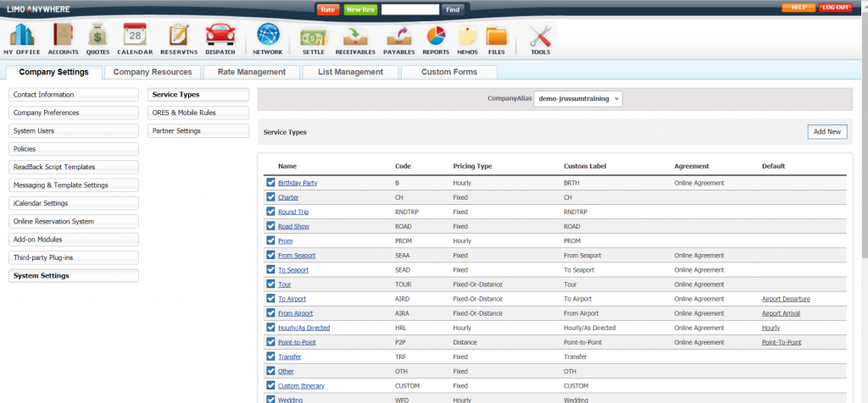This screenshot has width=868, height=403.
Task: Focus the search field beside Find
Action: click(x=410, y=9)
